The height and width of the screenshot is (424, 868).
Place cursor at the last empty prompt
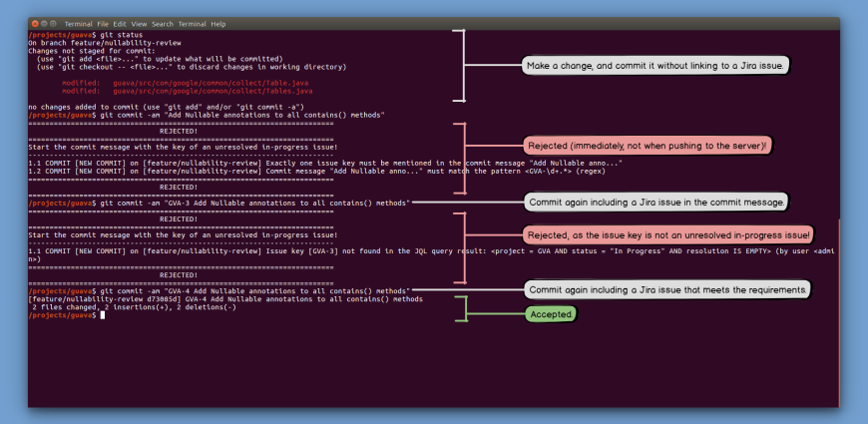(x=103, y=315)
